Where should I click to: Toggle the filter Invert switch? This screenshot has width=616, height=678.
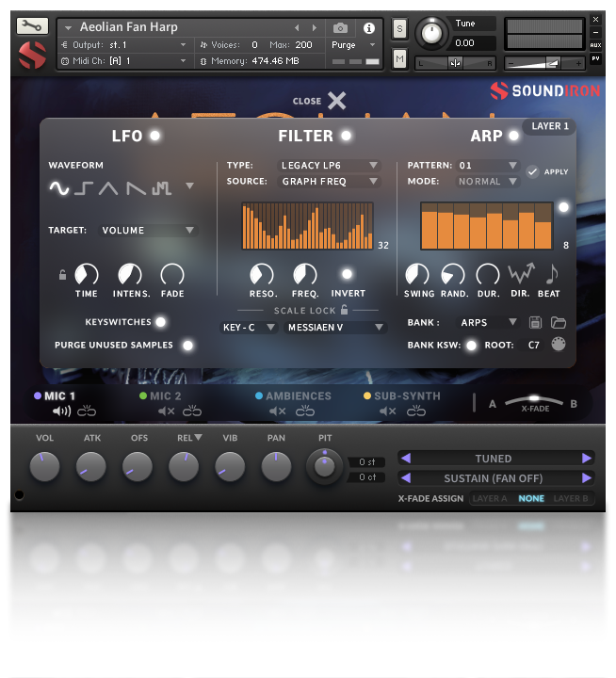click(348, 274)
